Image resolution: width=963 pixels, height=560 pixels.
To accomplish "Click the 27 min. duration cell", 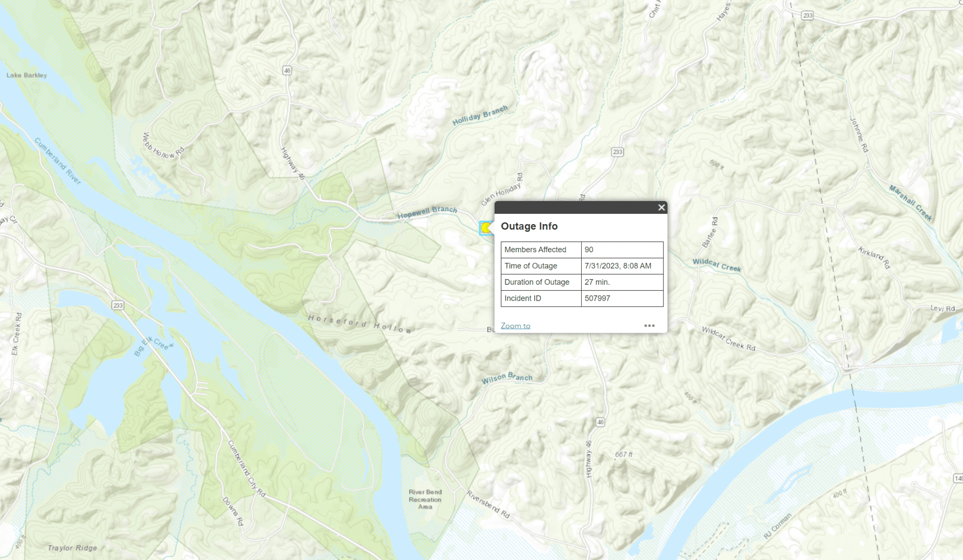I will (597, 282).
